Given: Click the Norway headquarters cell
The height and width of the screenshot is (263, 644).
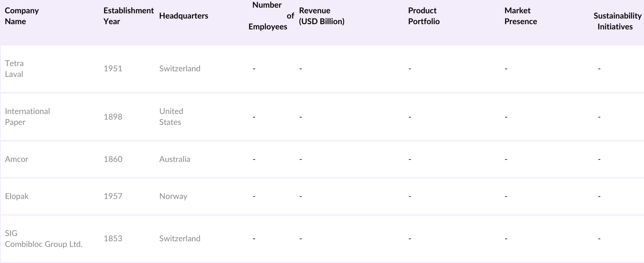Looking at the screenshot, I should point(173,196).
